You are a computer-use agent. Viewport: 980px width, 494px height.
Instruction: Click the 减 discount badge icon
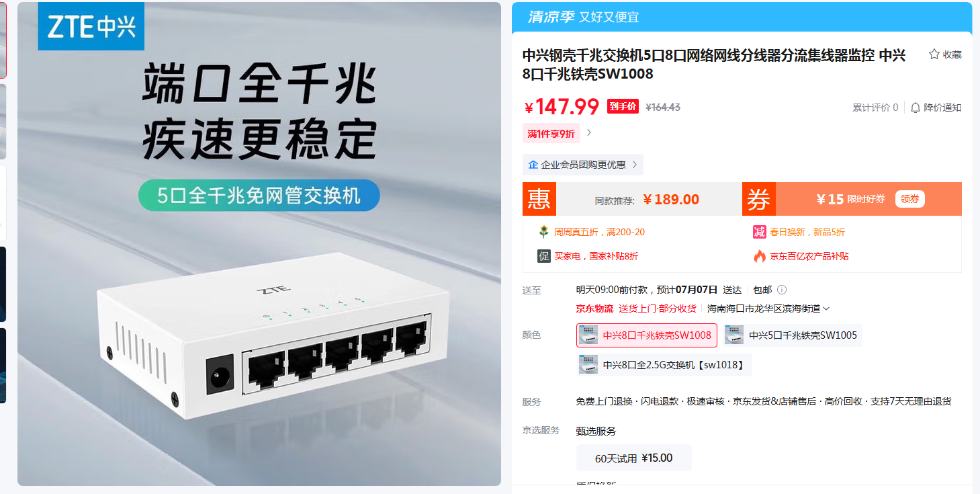759,232
